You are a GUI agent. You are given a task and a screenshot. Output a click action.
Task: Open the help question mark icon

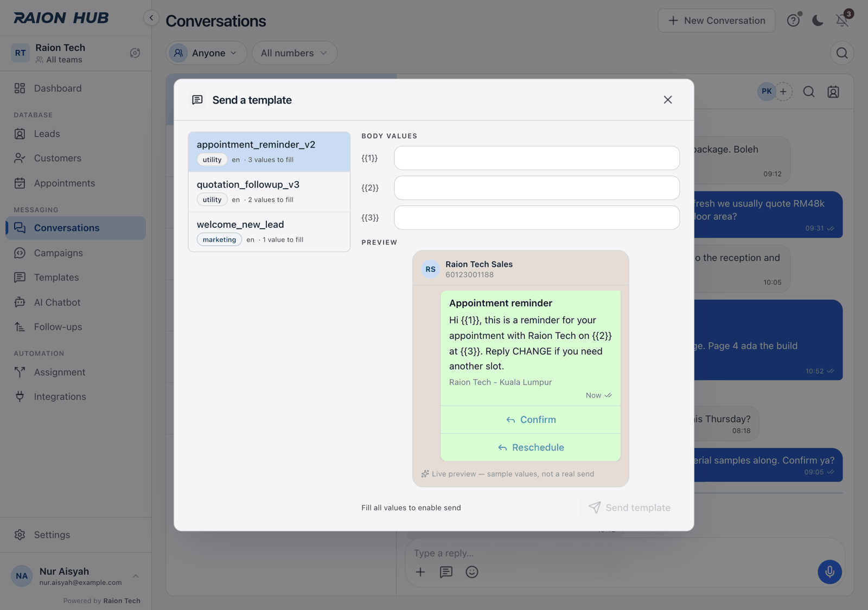(x=793, y=21)
